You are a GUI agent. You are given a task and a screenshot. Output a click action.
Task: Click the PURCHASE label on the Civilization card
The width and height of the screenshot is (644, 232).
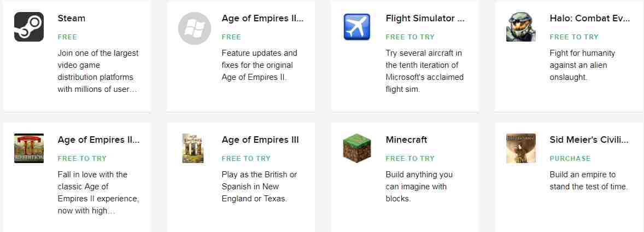point(570,158)
